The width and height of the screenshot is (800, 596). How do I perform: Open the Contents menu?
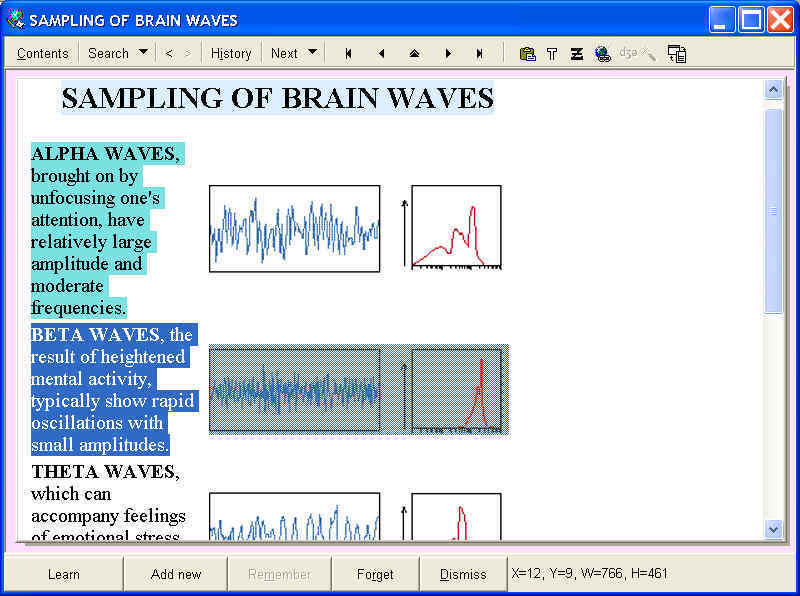pos(43,54)
